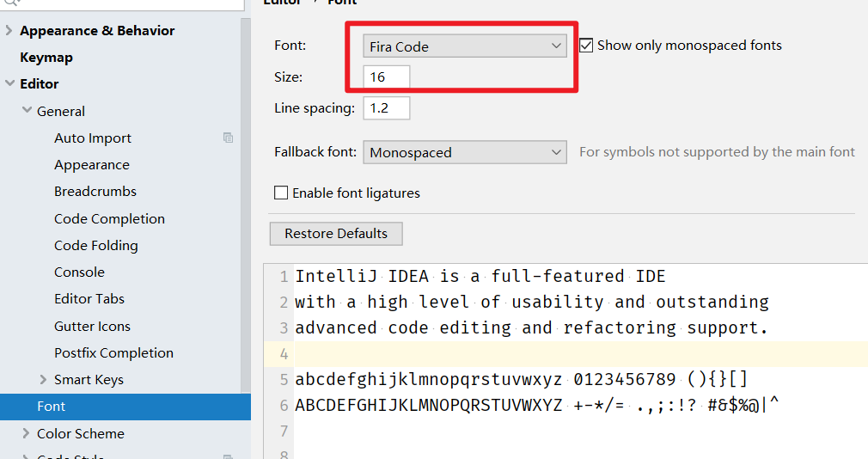Click the settings tree vertical scrollbar
This screenshot has height=459, width=868.
(246, 205)
